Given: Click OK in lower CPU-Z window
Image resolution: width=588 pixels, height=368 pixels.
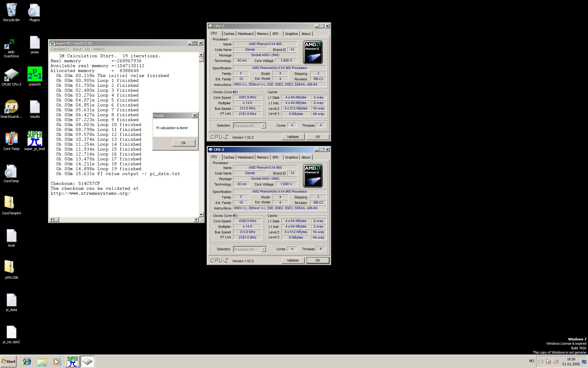Looking at the screenshot, I should (318, 260).
